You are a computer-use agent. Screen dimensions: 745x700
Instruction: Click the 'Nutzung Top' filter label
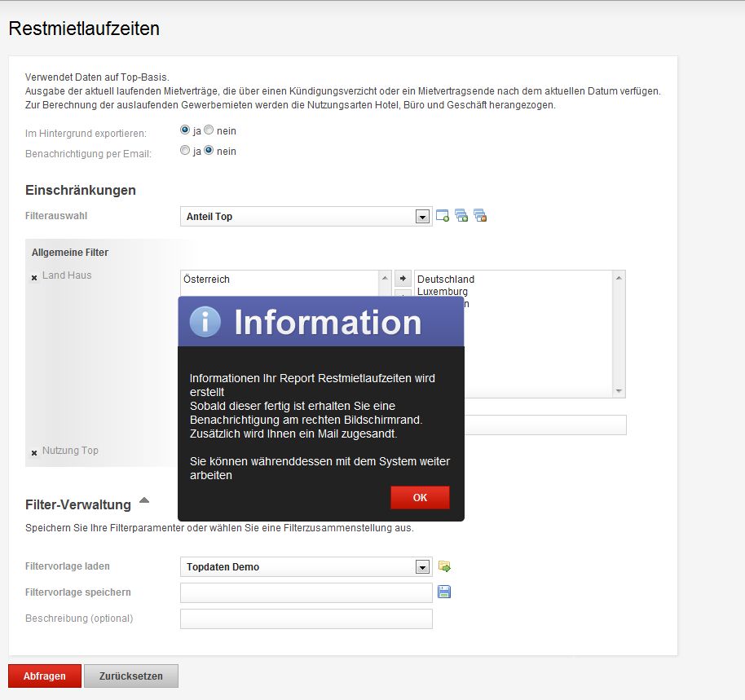(x=70, y=450)
